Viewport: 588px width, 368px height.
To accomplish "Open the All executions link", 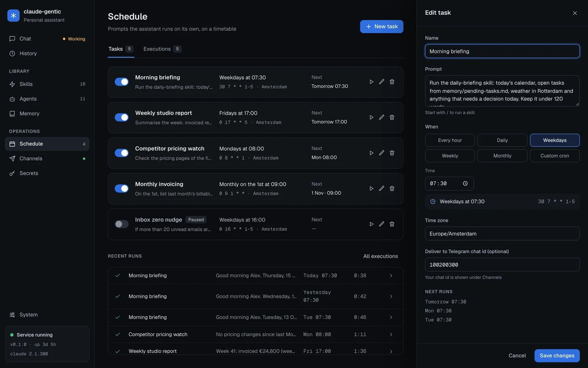I will click(x=380, y=256).
